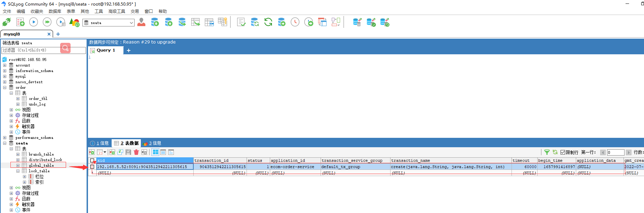Open the 数据库 menu

coord(55,11)
